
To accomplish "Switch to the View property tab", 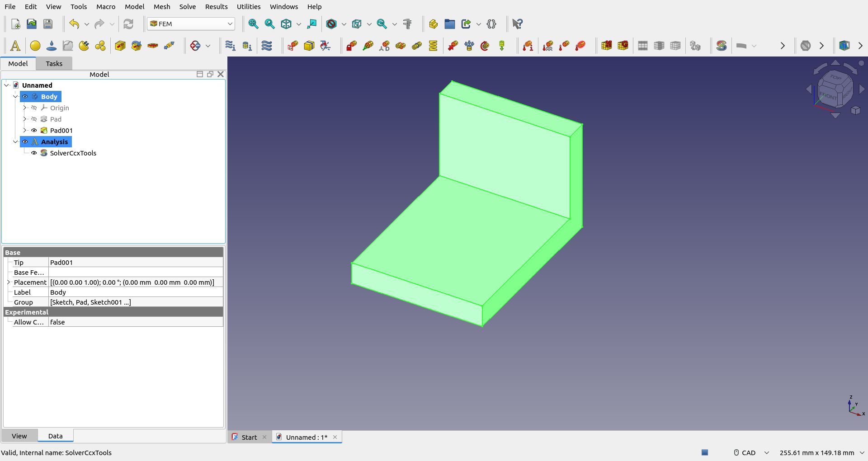I will 19,436.
